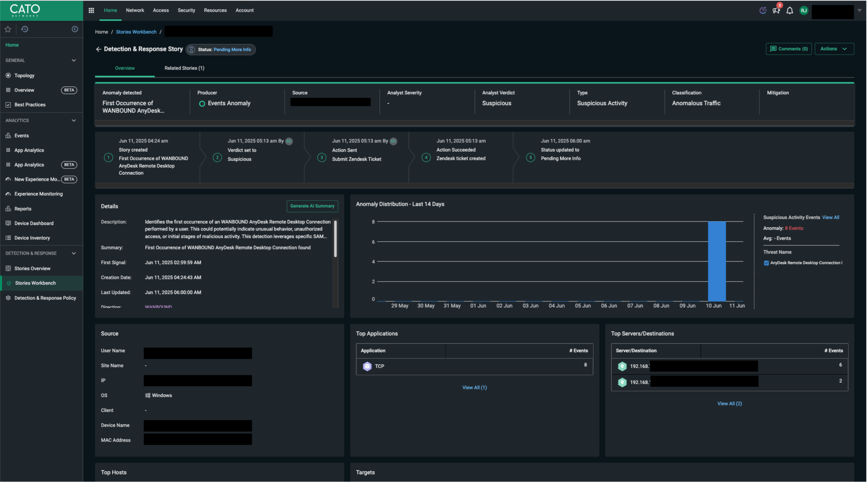Collapse the sidebar using the arrow icon
This screenshot has height=482, width=868.
coord(75,29)
